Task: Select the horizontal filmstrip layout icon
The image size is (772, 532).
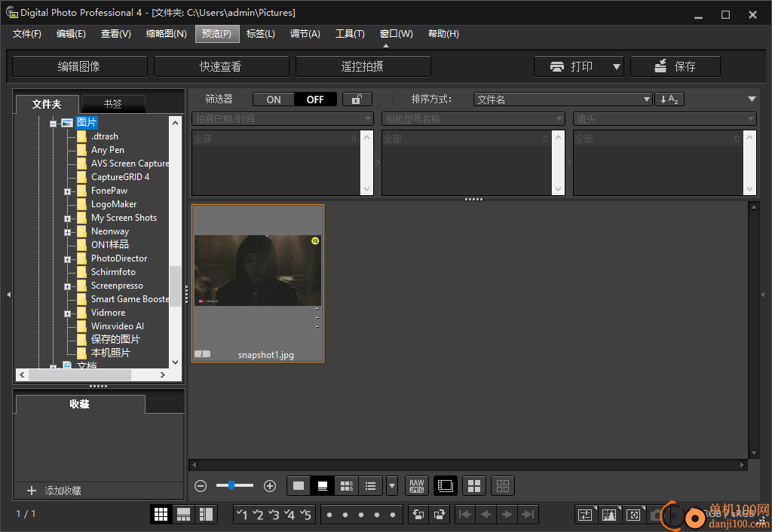Action: pyautogui.click(x=184, y=514)
